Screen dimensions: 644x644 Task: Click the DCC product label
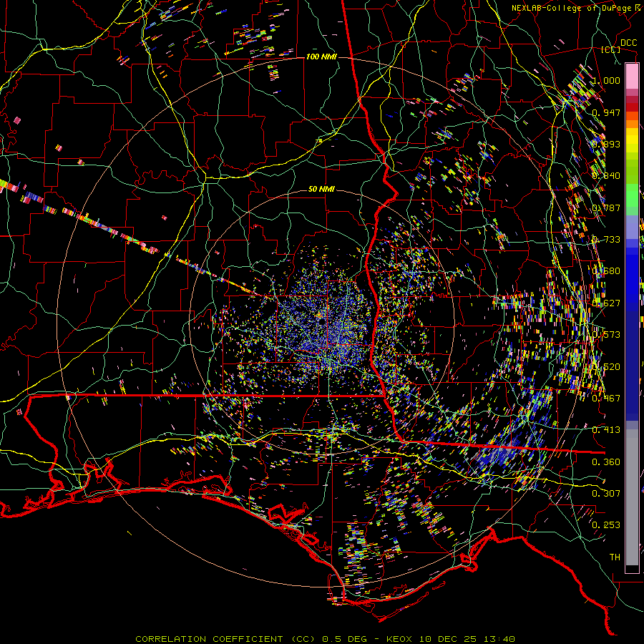tap(628, 43)
